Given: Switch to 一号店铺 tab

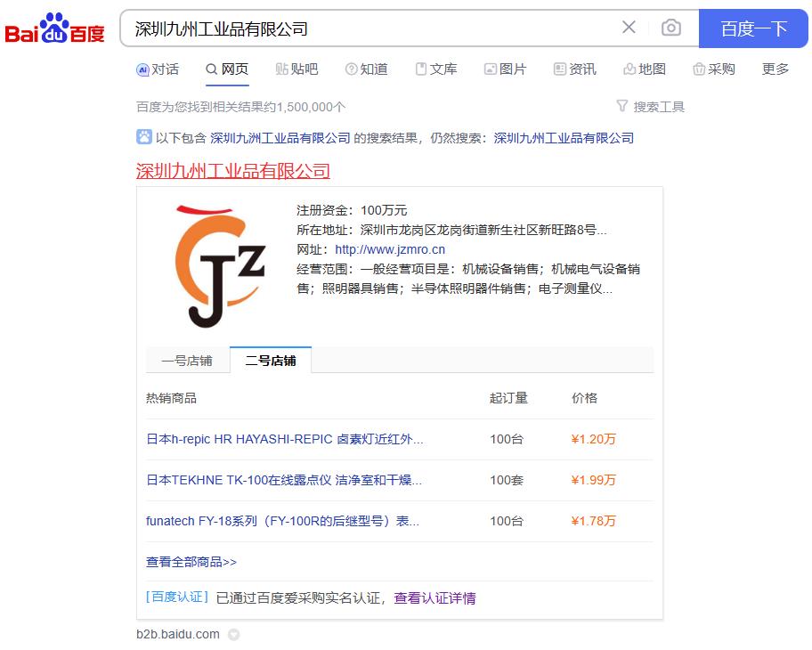Looking at the screenshot, I should (187, 361).
